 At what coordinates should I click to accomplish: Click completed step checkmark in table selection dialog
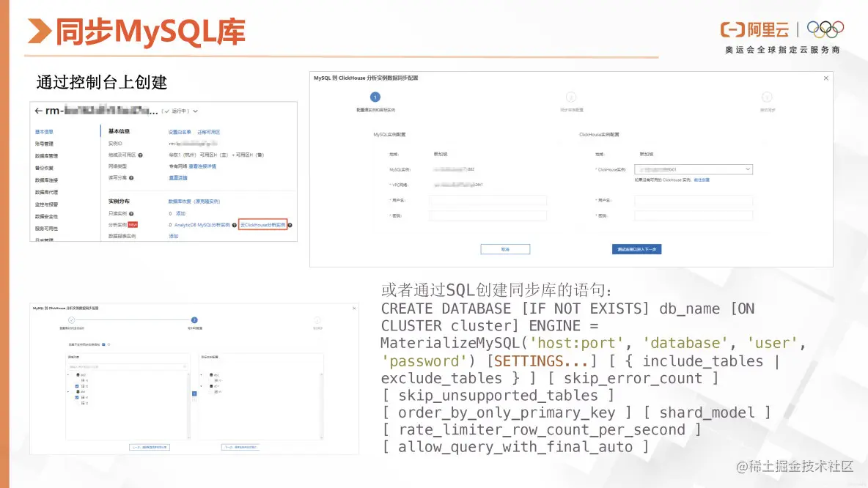[71, 319]
